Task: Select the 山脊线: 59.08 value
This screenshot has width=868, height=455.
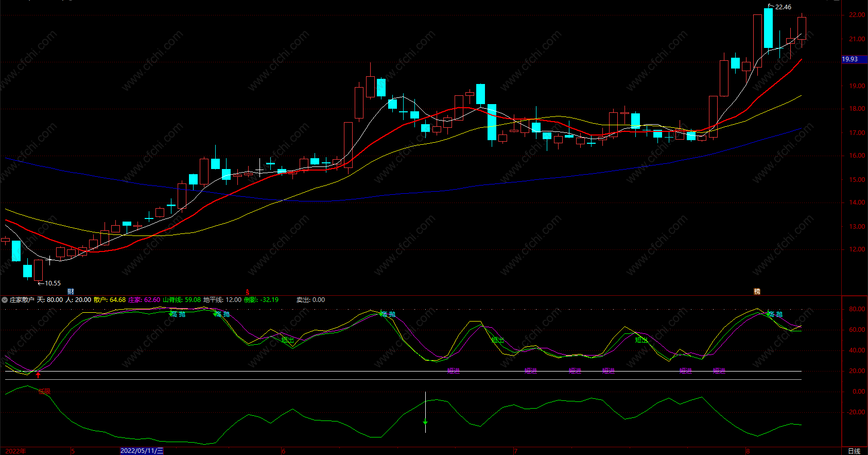Action: 182,300
